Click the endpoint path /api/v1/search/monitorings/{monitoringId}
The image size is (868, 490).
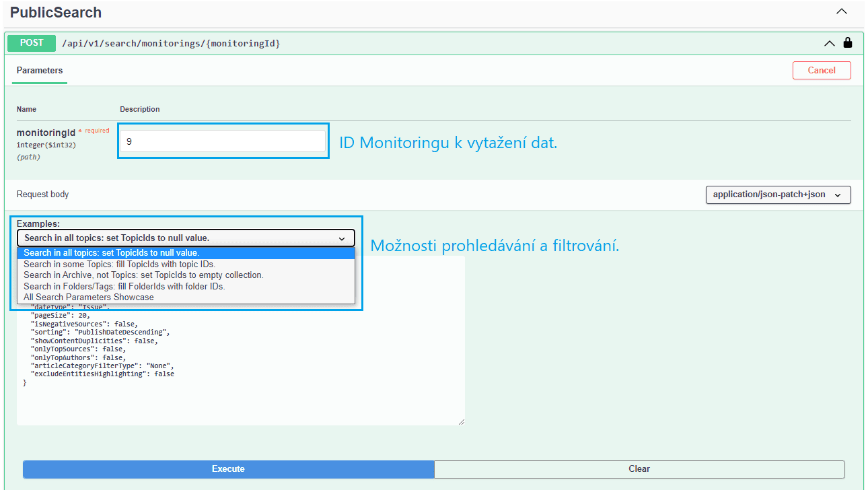[x=171, y=43]
